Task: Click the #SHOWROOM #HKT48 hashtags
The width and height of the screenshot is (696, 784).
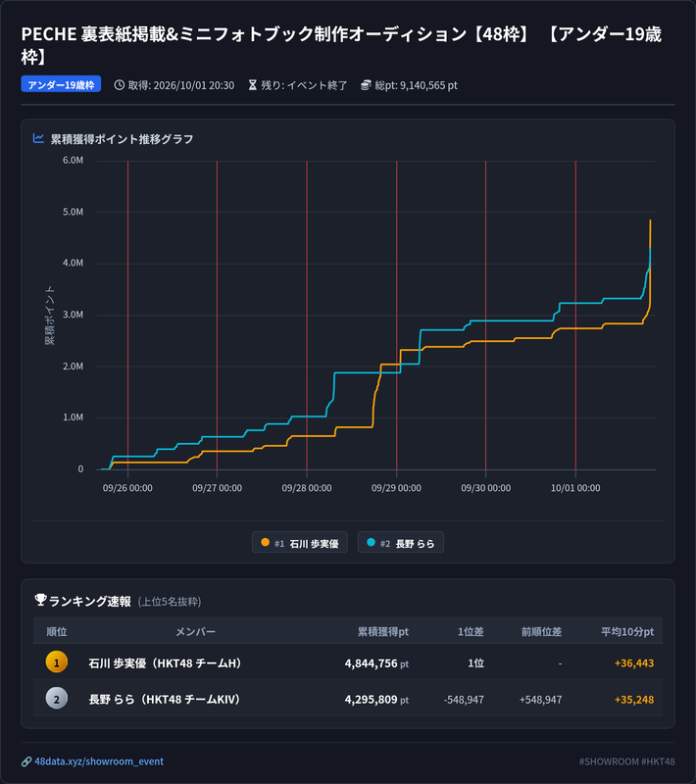Action: (627, 761)
